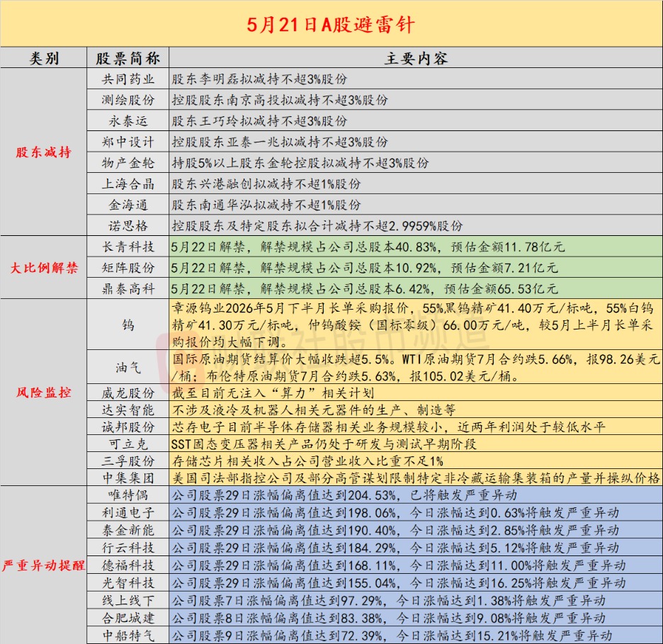663x644 pixels.
Task: Click '美国司法部指控公司' content
Action: point(416,478)
